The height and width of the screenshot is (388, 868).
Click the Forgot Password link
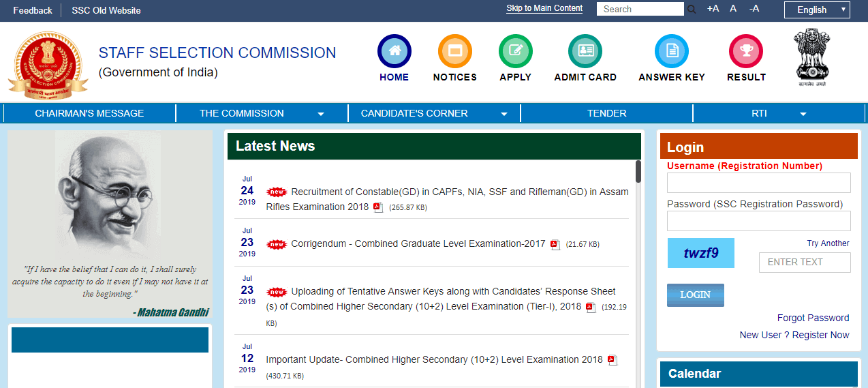(813, 318)
